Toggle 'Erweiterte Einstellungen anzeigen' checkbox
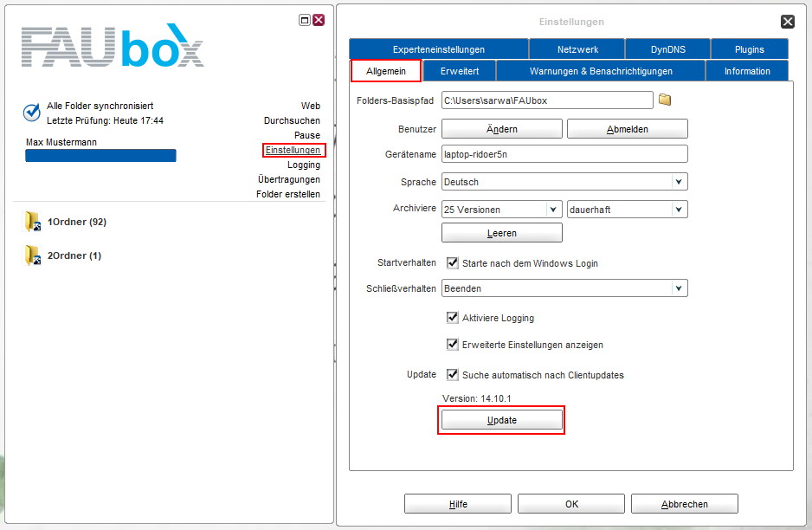 pos(453,344)
